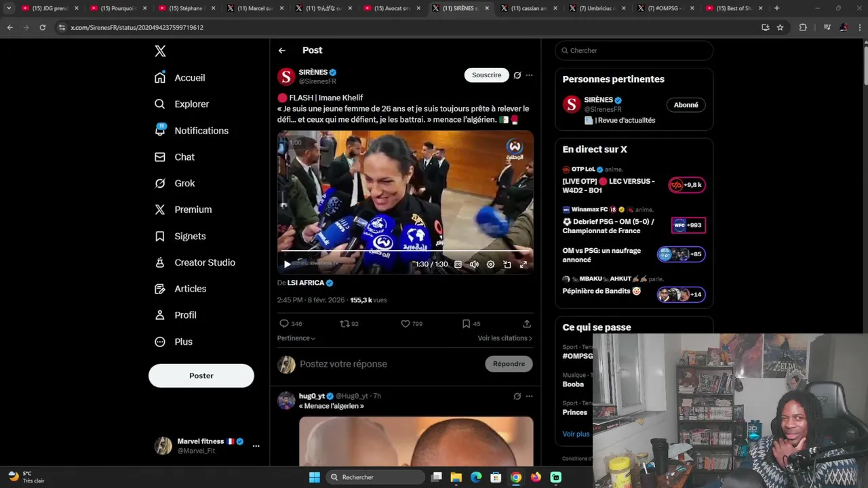Open image in hug0_yt reply

pos(416,441)
